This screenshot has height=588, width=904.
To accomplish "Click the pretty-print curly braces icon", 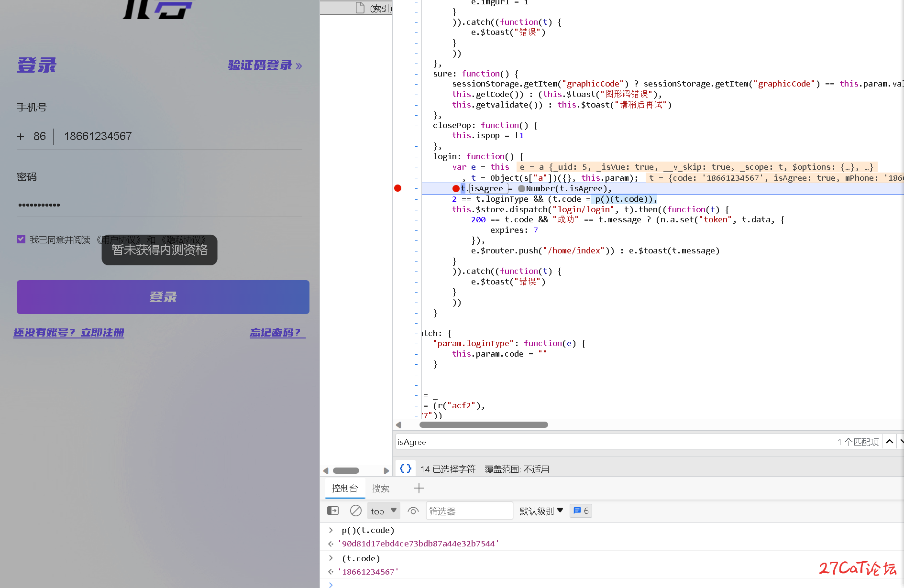I will click(405, 468).
